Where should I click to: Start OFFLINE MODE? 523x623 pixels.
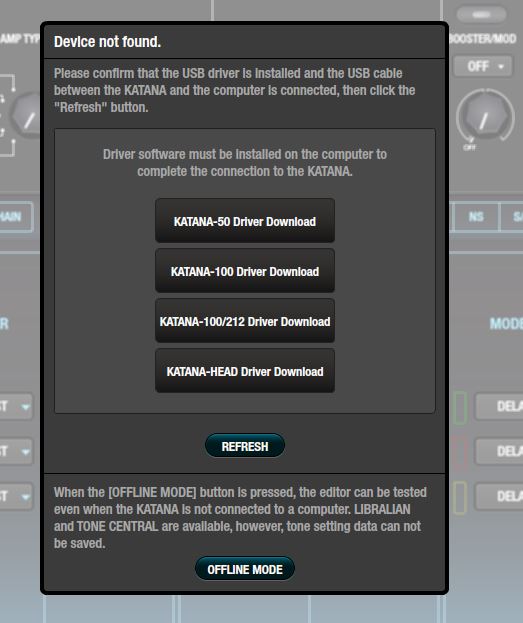[245, 569]
